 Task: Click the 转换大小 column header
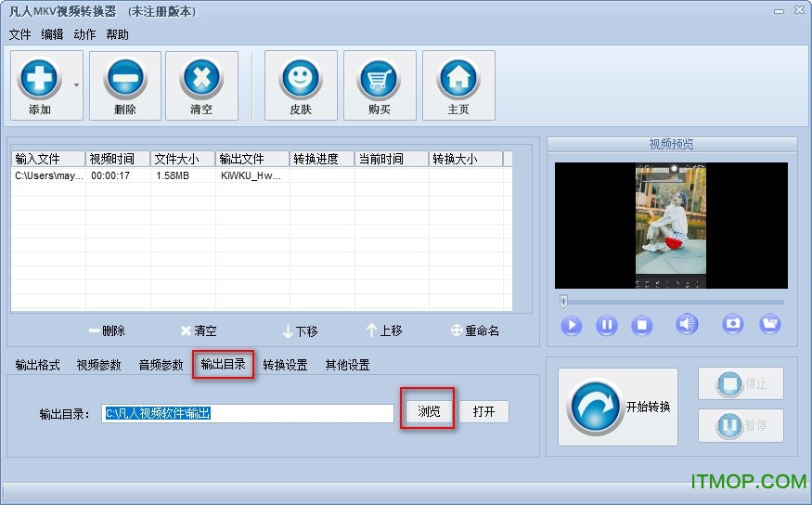click(466, 159)
